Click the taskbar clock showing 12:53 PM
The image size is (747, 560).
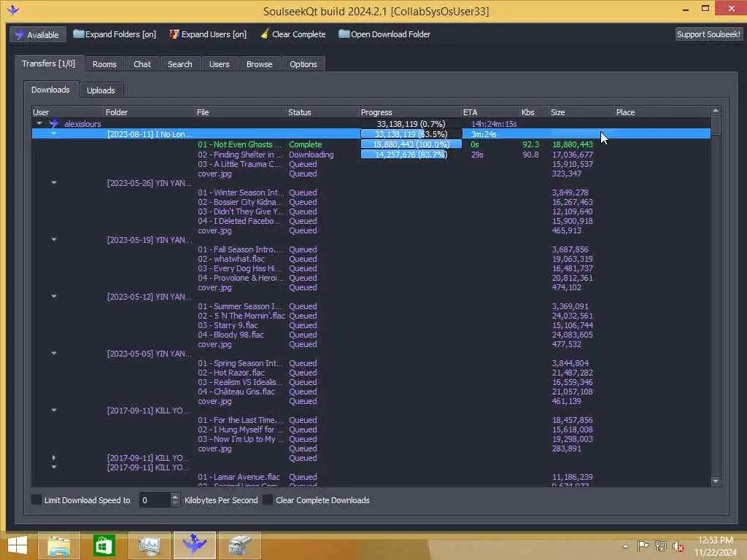(x=715, y=545)
